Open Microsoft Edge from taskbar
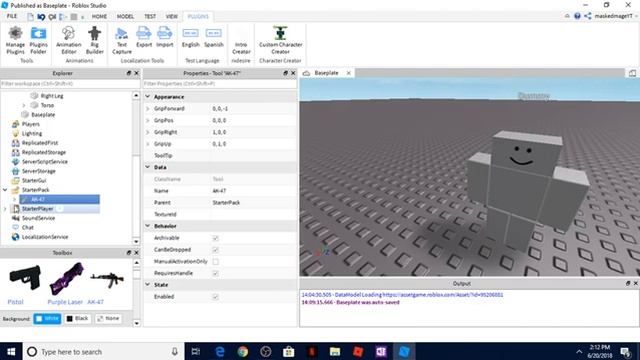Viewport: 640px width, 360px height. click(220, 351)
